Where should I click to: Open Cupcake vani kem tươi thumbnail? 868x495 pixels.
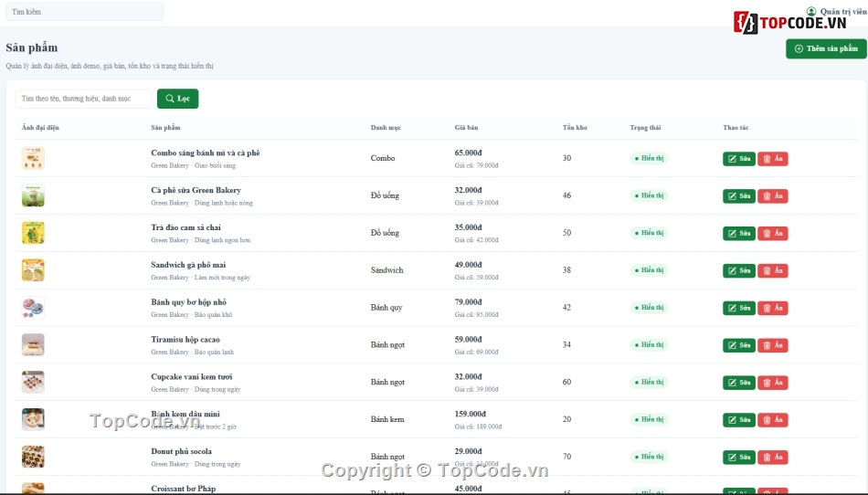pyautogui.click(x=33, y=382)
